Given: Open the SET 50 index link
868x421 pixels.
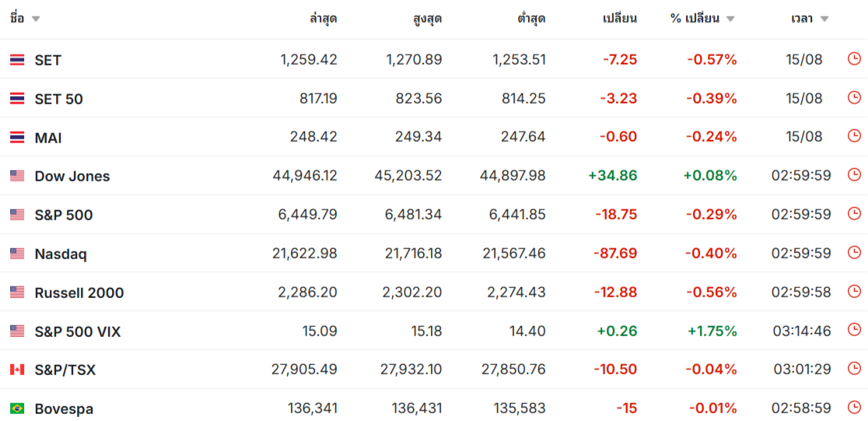Looking at the screenshot, I should (x=58, y=99).
